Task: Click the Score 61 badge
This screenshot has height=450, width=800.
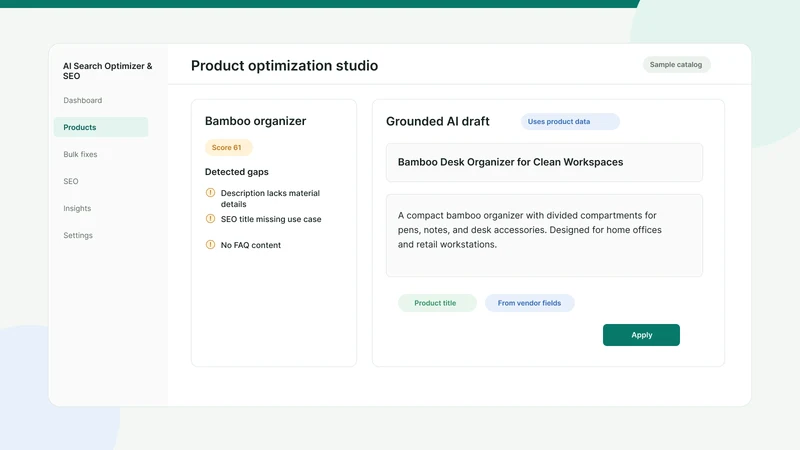Action: [x=228, y=147]
